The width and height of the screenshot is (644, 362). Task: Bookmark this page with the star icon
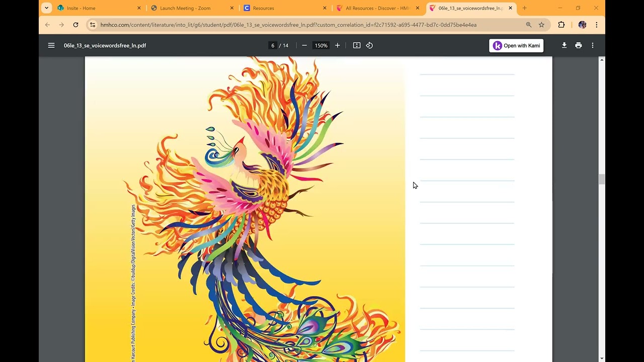click(541, 25)
